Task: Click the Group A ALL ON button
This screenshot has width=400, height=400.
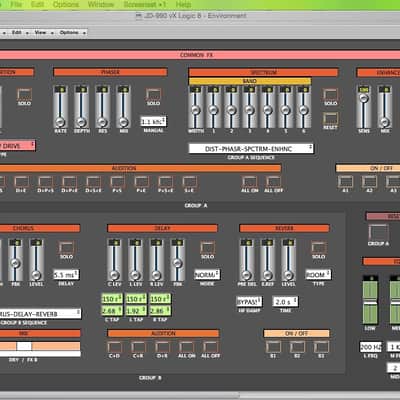Action: click(249, 182)
